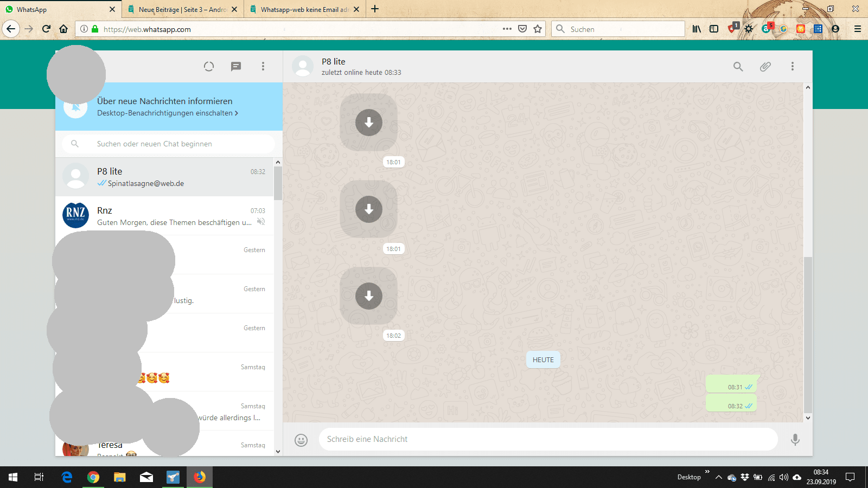Open taskbar clock showing 08:34
This screenshot has width=868, height=488.
821,477
